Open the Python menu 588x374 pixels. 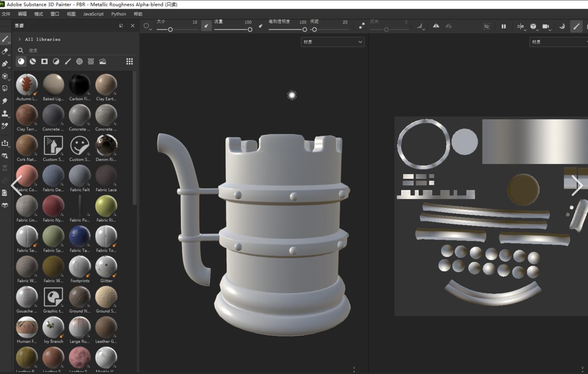[118, 14]
